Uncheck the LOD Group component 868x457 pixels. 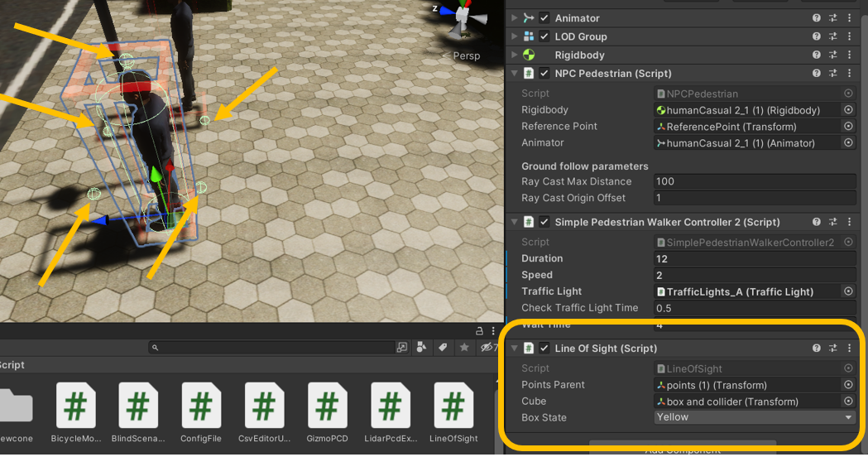pos(544,36)
